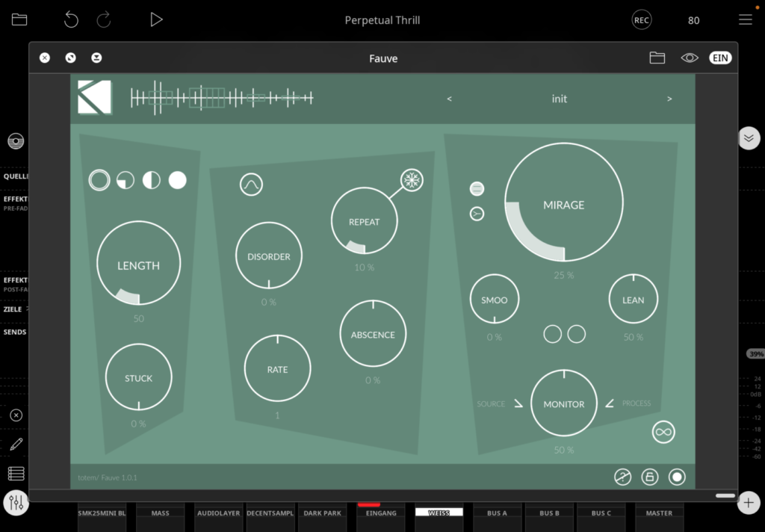Toggle the eye visibility icon
765x532 pixels.
(x=689, y=58)
